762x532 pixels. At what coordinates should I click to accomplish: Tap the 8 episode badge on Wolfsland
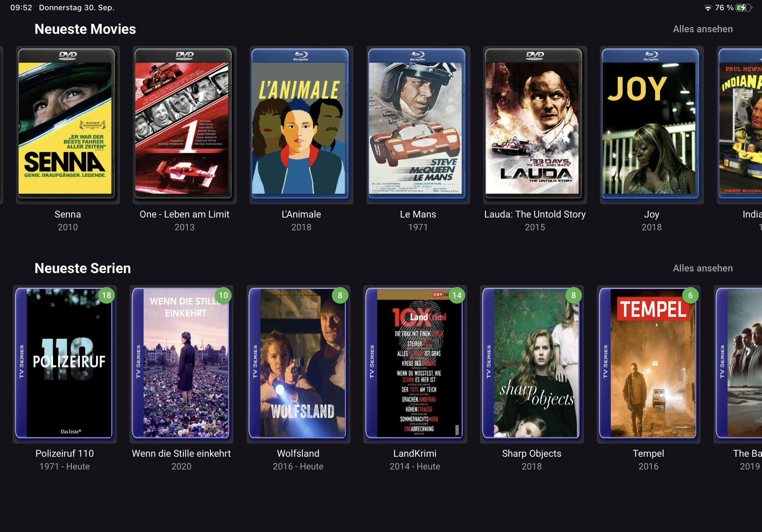point(340,295)
